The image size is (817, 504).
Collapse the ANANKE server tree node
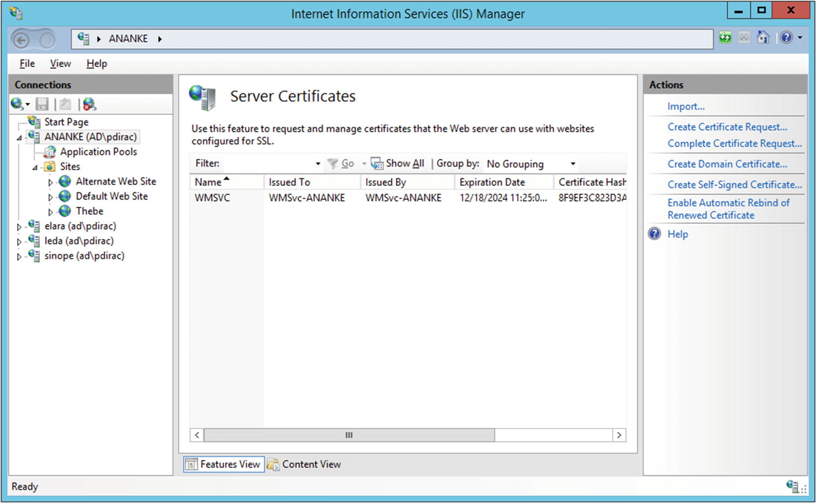tap(19, 138)
